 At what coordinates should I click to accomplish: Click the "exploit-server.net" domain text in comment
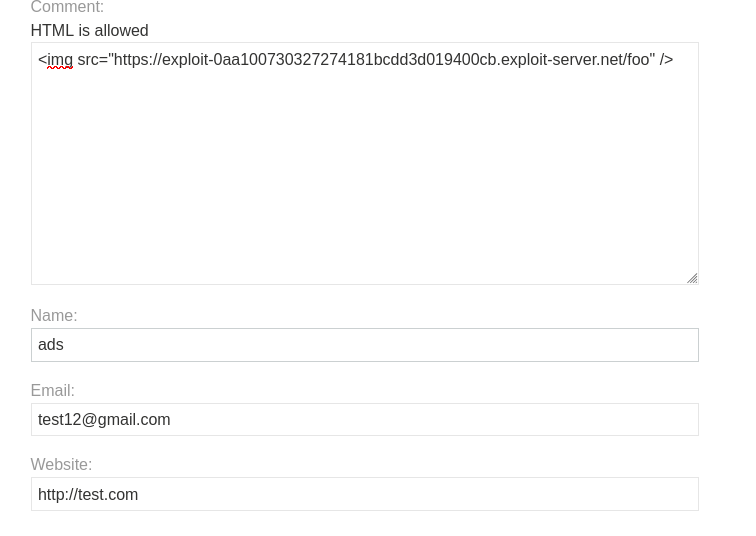tap(561, 60)
